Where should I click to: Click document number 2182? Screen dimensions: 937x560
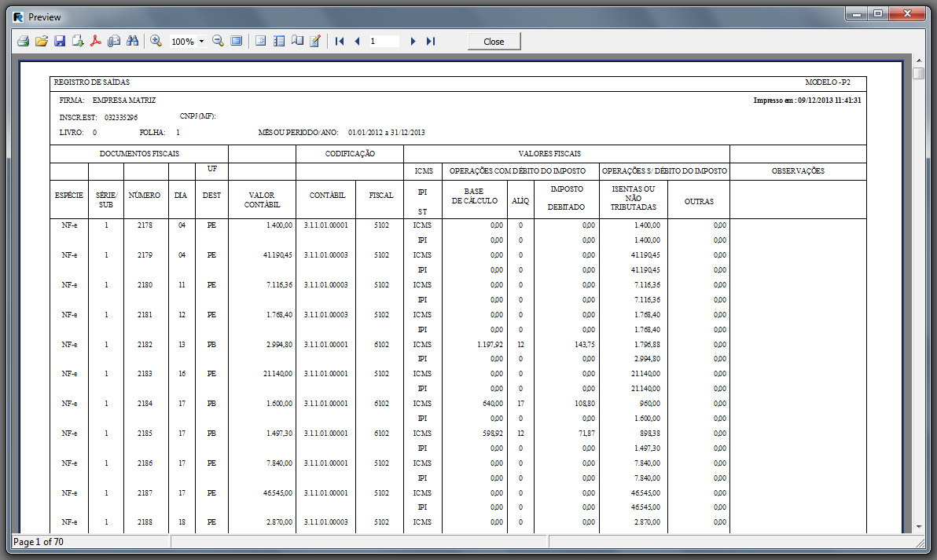click(x=145, y=345)
